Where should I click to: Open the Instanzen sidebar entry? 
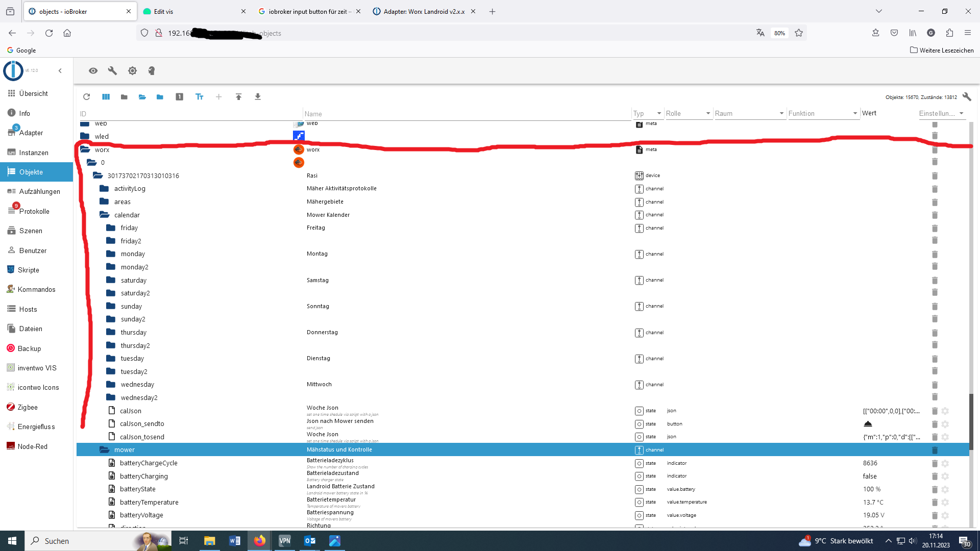[34, 153]
